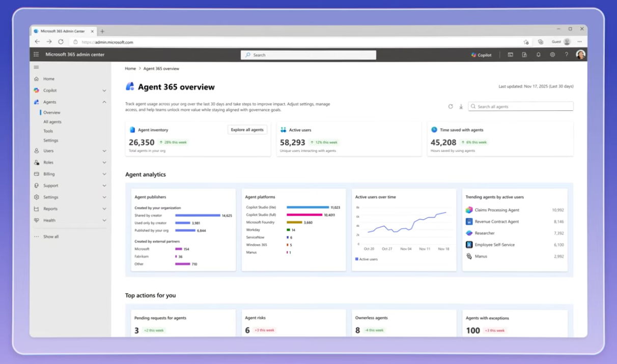Image resolution: width=617 pixels, height=364 pixels.
Task: Click the Search all agents field
Action: coord(520,106)
